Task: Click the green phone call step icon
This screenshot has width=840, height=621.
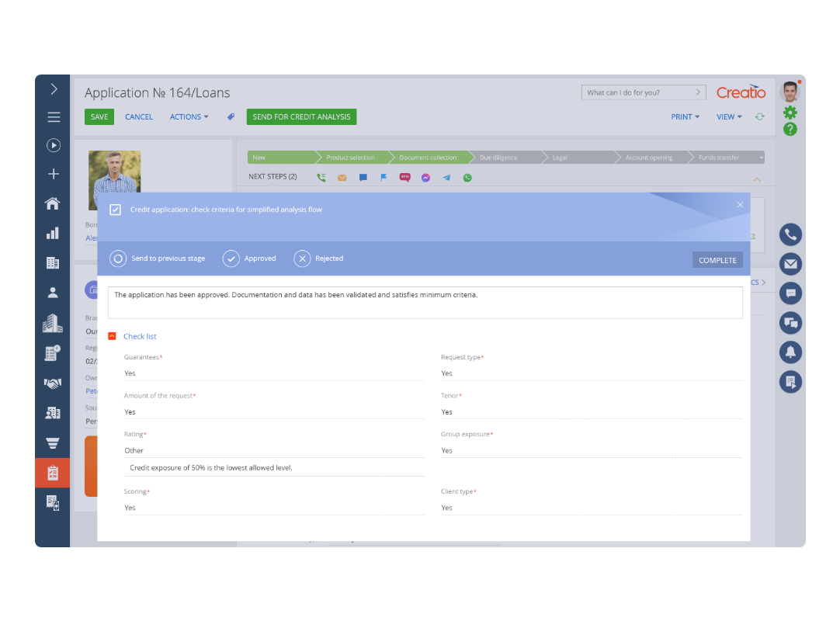Action: point(321,177)
